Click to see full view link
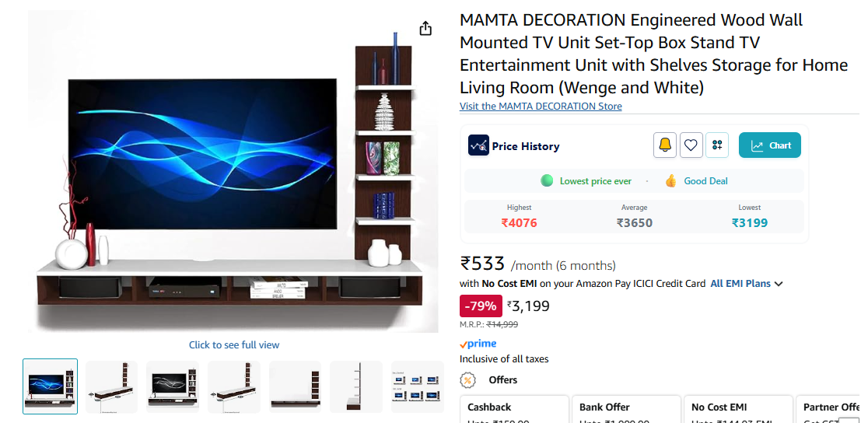Image resolution: width=868 pixels, height=423 pixels. point(234,345)
